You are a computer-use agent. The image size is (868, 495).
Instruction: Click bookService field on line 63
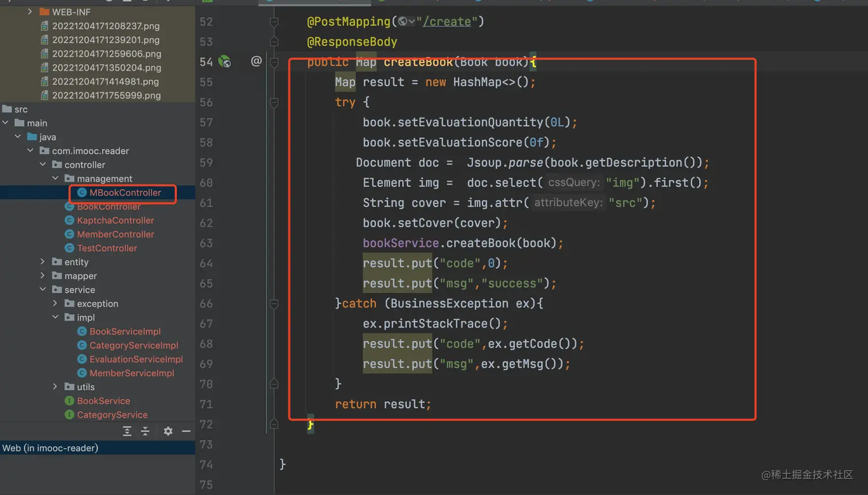click(x=401, y=243)
